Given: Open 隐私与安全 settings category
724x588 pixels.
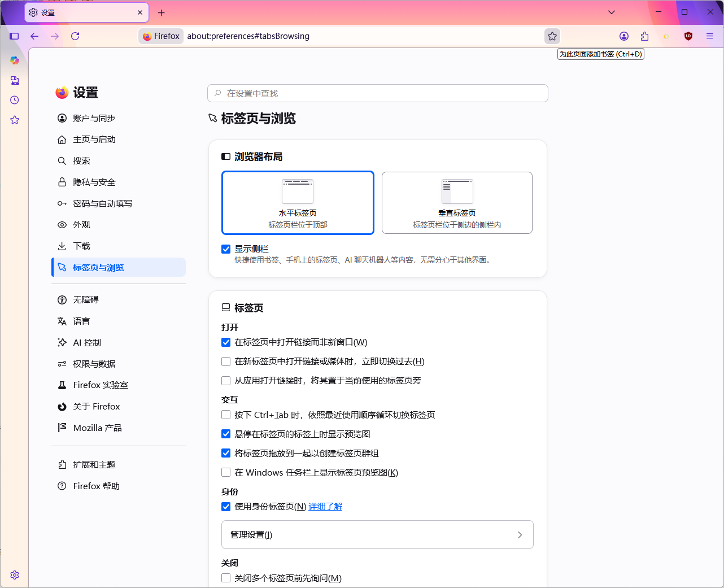Looking at the screenshot, I should [119, 182].
